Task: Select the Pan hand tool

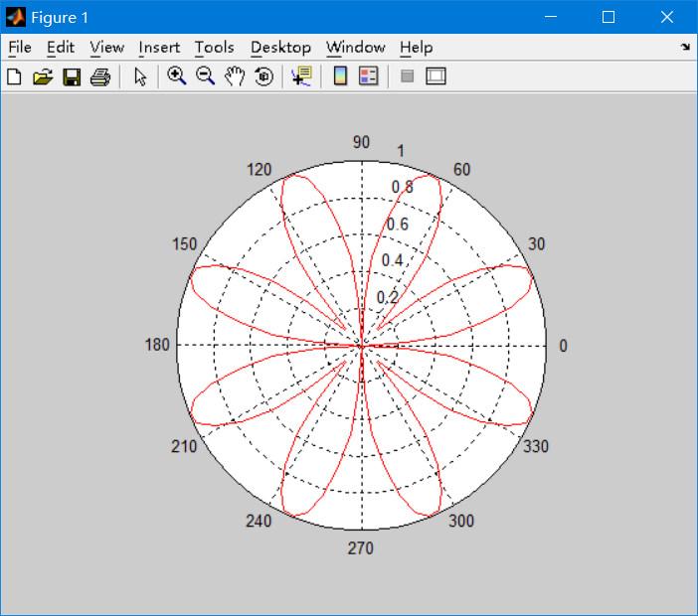Action: [x=235, y=77]
